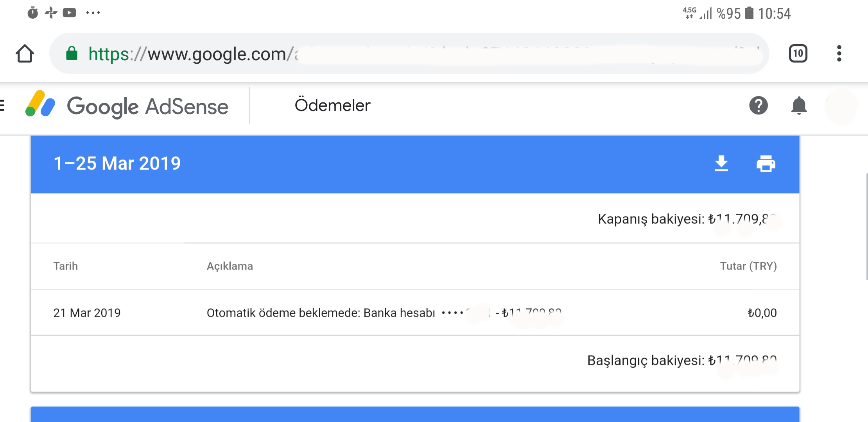Open the tab switcher showing 10 tabs
This screenshot has height=422, width=868.
click(x=798, y=54)
